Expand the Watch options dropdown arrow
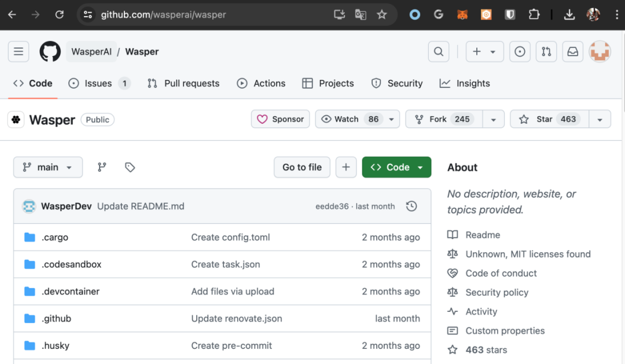Viewport: 625px width, 364px height. coord(391,119)
